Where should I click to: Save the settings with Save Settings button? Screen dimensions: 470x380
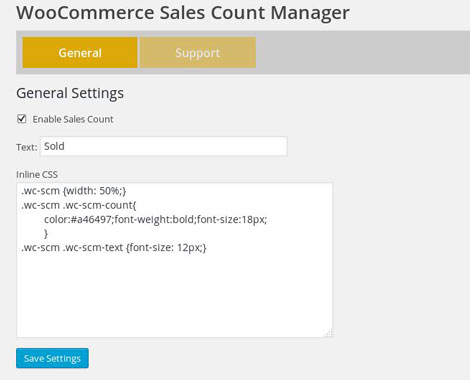click(52, 358)
